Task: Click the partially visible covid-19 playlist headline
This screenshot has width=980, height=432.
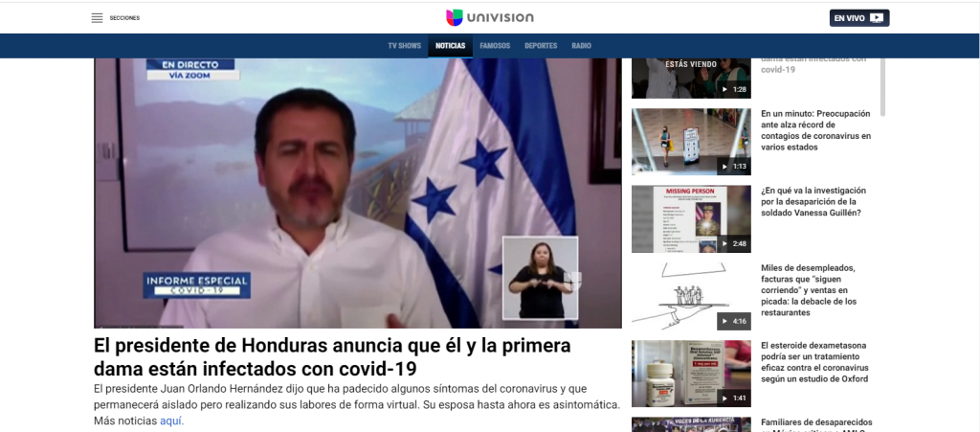Action: 813,64
